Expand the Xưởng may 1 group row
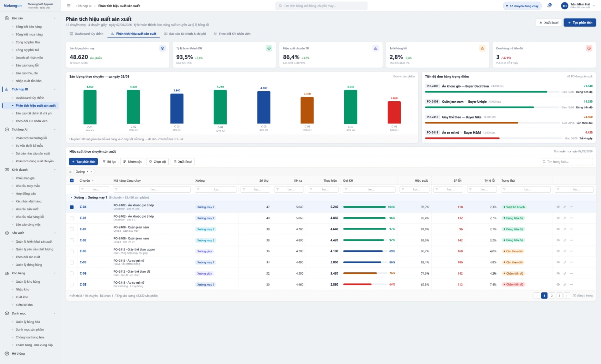The image size is (601, 364). (71, 198)
